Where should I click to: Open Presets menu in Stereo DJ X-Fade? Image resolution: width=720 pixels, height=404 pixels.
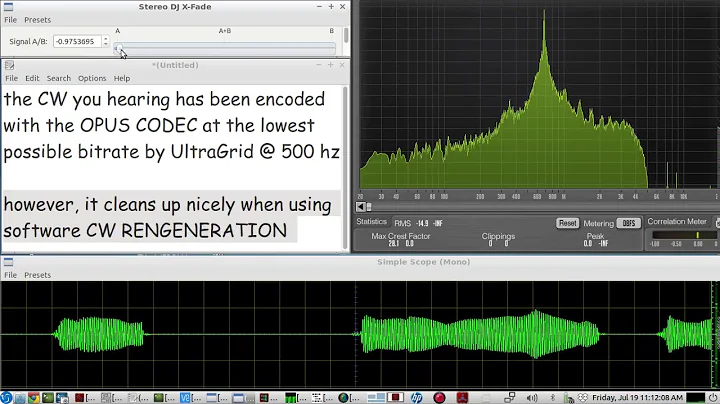[38, 20]
